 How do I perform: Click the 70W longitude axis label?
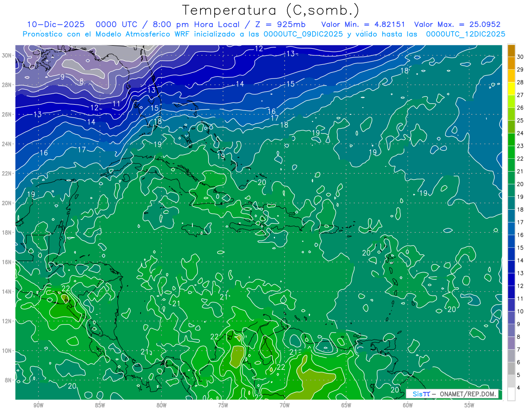pyautogui.click(x=285, y=405)
